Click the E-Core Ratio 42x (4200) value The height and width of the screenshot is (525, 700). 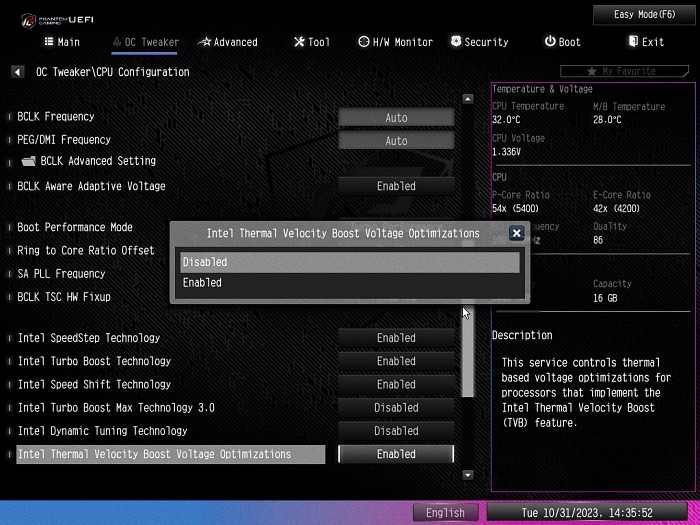(616, 208)
